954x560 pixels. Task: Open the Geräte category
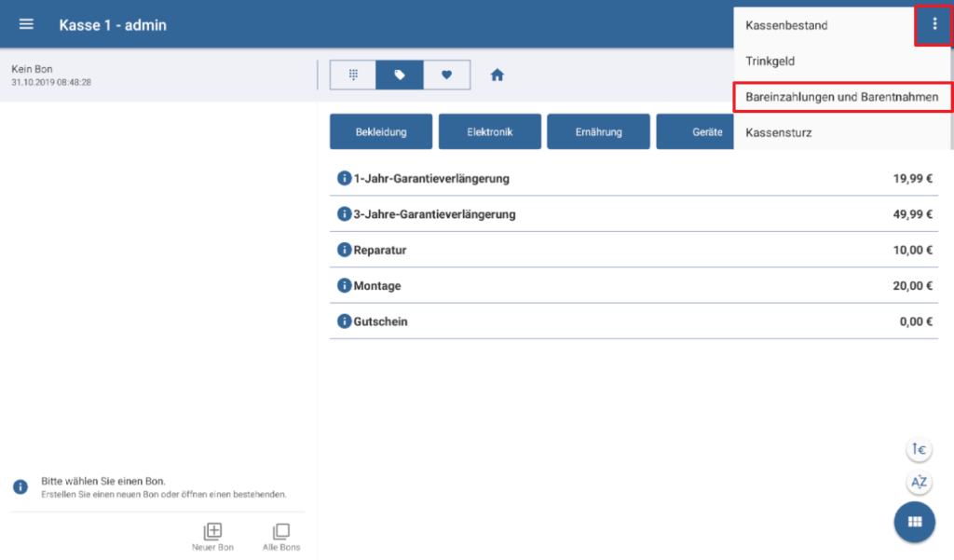click(694, 132)
